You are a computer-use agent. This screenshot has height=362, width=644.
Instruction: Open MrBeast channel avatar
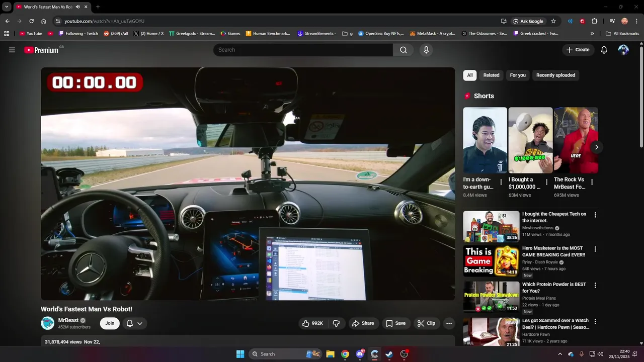(47, 323)
